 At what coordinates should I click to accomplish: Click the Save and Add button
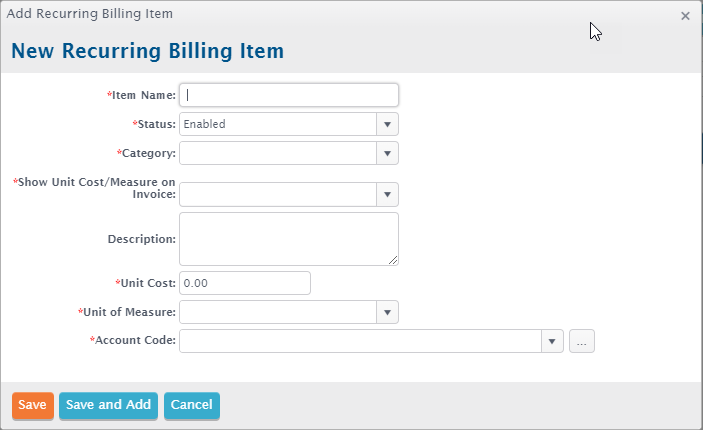pyautogui.click(x=108, y=405)
